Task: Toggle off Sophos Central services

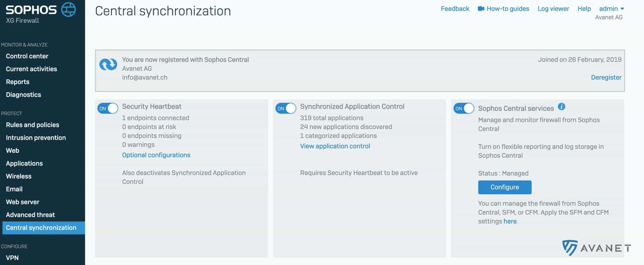Action: point(464,108)
